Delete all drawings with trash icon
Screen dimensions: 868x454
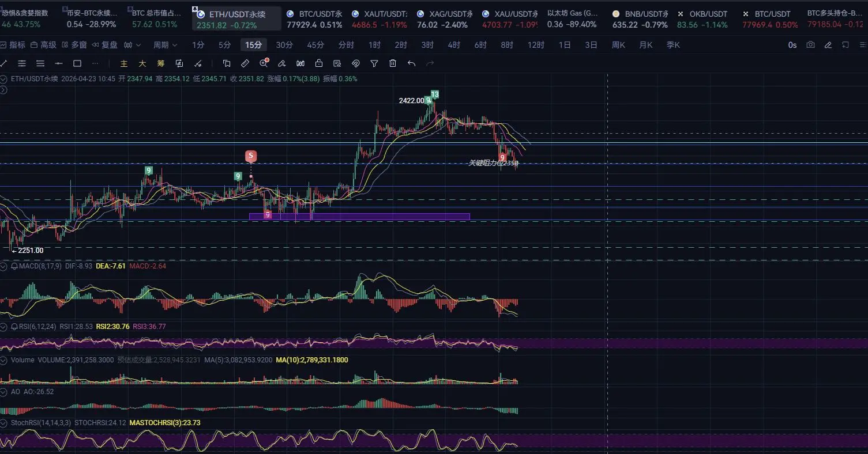pos(393,63)
